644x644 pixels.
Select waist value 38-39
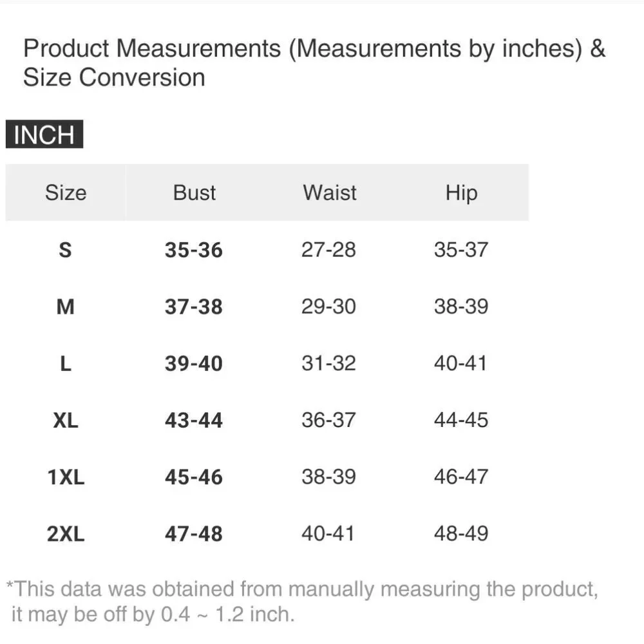pyautogui.click(x=328, y=477)
